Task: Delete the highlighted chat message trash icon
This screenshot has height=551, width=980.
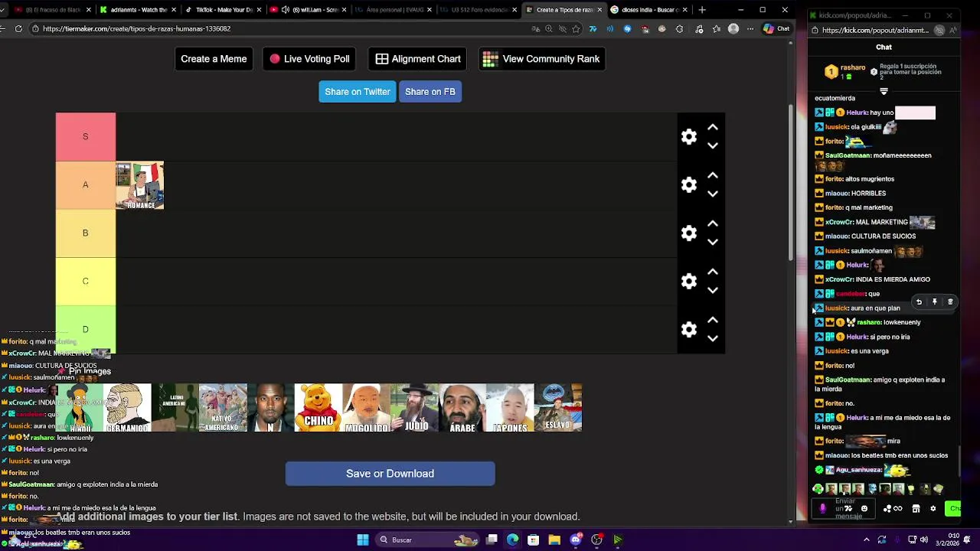Action: (x=950, y=302)
